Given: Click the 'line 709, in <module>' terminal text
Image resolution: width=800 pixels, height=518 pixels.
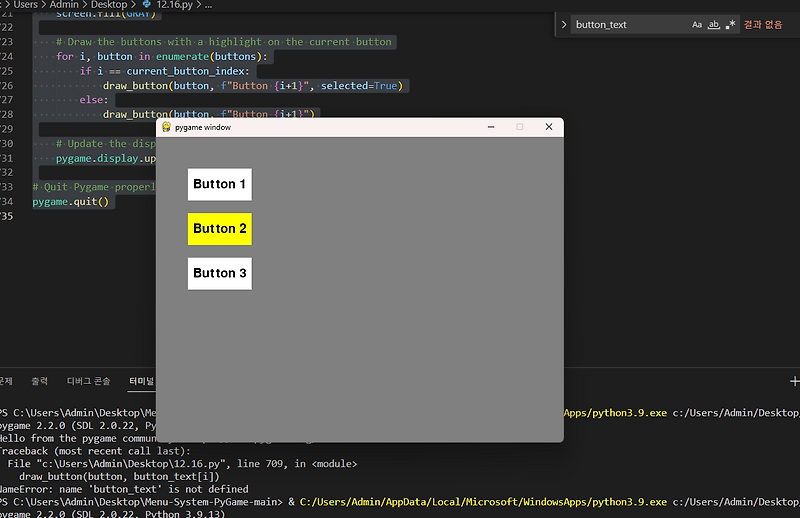Looking at the screenshot, I should pyautogui.click(x=297, y=463).
